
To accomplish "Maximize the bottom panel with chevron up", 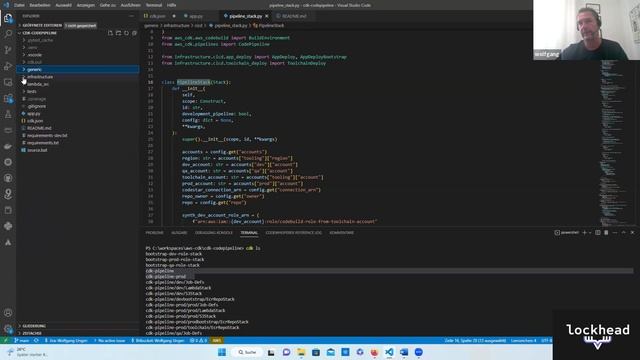I will (623, 233).
